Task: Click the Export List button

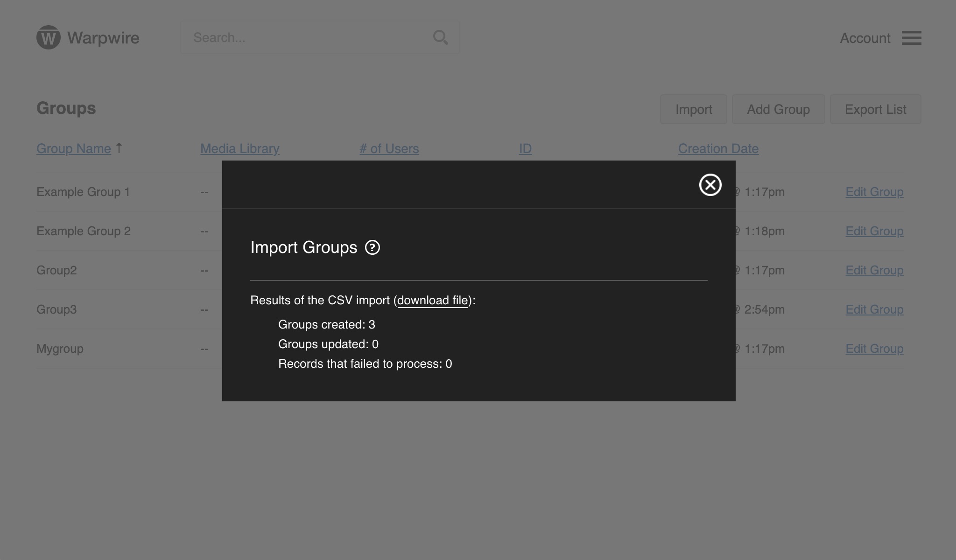Action: point(875,109)
